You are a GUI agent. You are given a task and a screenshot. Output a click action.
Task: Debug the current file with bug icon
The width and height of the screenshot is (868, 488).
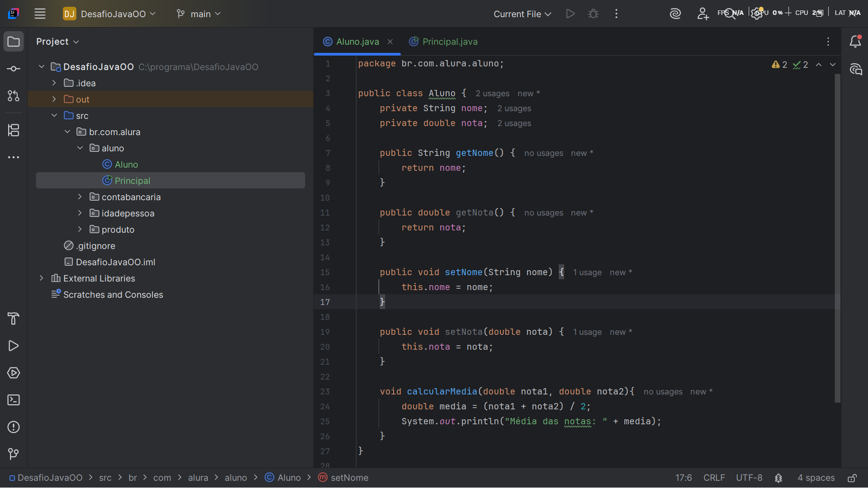593,14
